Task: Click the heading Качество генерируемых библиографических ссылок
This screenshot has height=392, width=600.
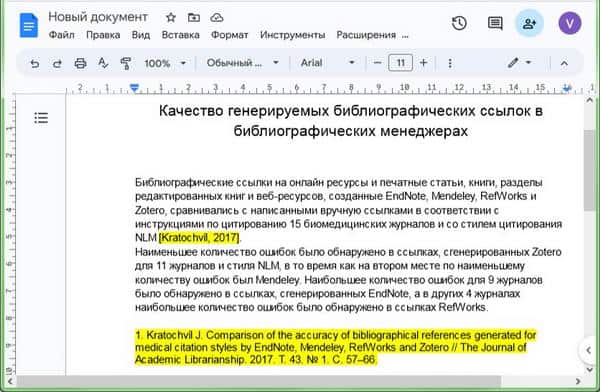Action: coord(351,121)
